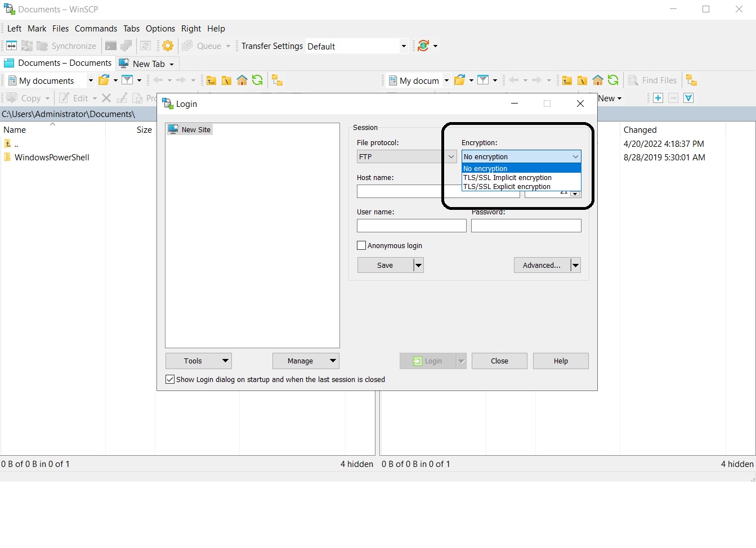Toggle the Anonymous login checkbox
Image resolution: width=756 pixels, height=548 pixels.
click(361, 245)
